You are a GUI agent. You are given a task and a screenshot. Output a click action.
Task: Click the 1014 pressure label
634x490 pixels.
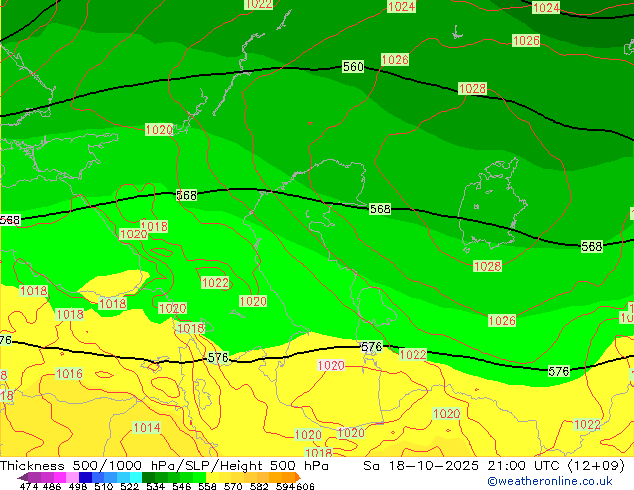tap(147, 427)
